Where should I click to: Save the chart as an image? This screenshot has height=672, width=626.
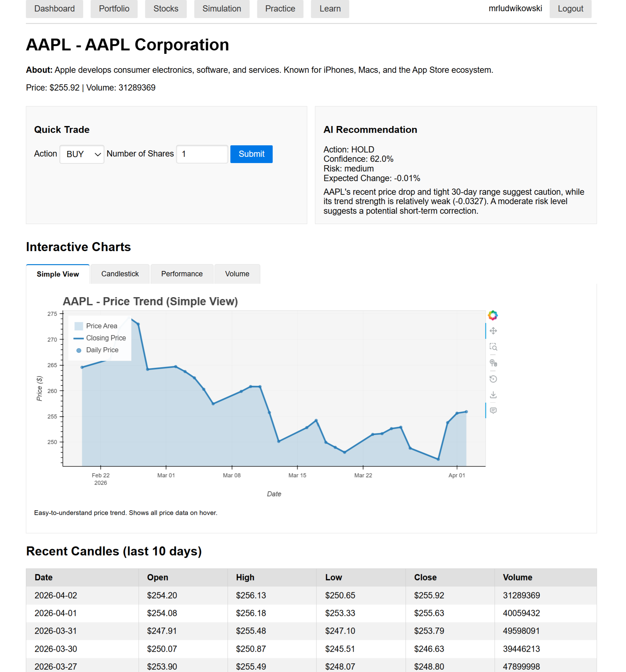pyautogui.click(x=493, y=395)
